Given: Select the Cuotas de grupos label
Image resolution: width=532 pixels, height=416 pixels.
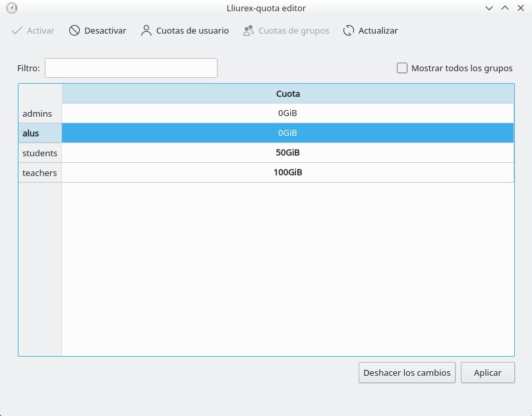Looking at the screenshot, I should (294, 30).
